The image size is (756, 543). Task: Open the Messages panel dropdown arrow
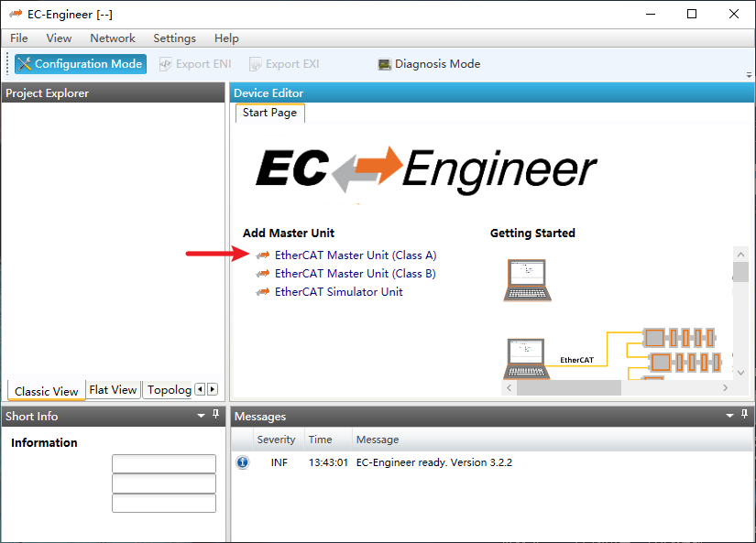point(731,416)
